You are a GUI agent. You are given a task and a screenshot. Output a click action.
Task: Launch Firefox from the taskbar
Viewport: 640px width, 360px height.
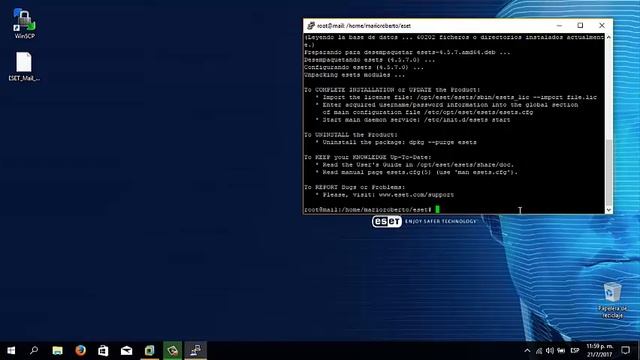80,351
